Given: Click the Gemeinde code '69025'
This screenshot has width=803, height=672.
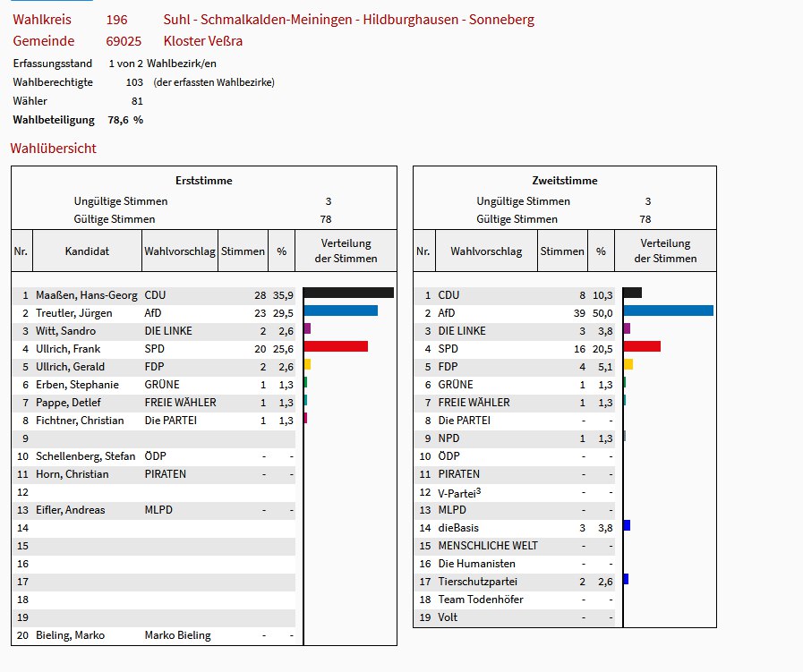Looking at the screenshot, I should [x=124, y=41].
